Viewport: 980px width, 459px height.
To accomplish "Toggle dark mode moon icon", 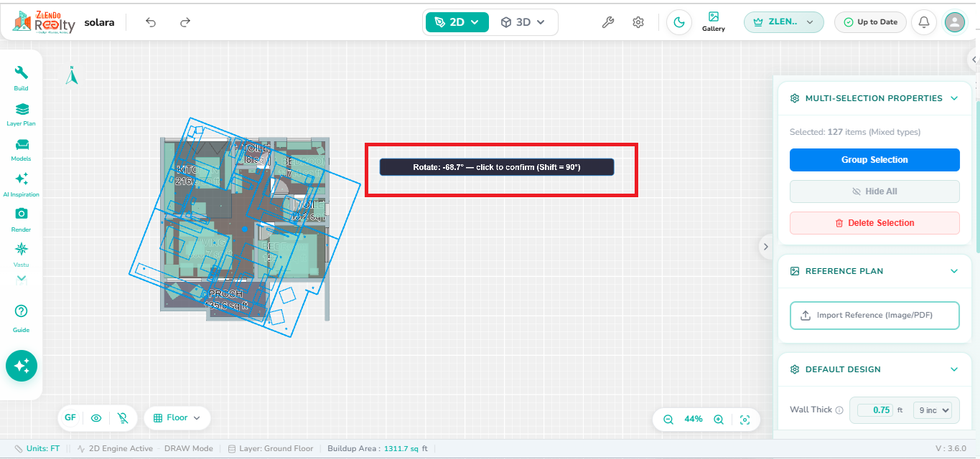I will click(679, 22).
